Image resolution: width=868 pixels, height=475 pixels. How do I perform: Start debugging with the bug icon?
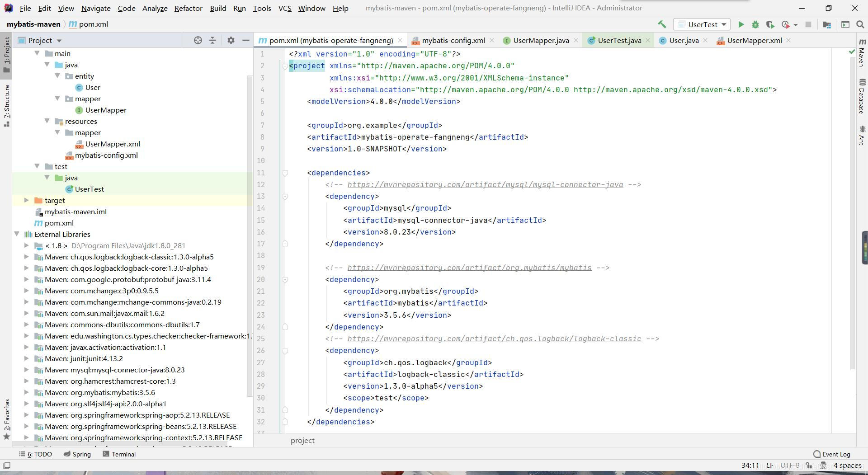[x=755, y=24]
